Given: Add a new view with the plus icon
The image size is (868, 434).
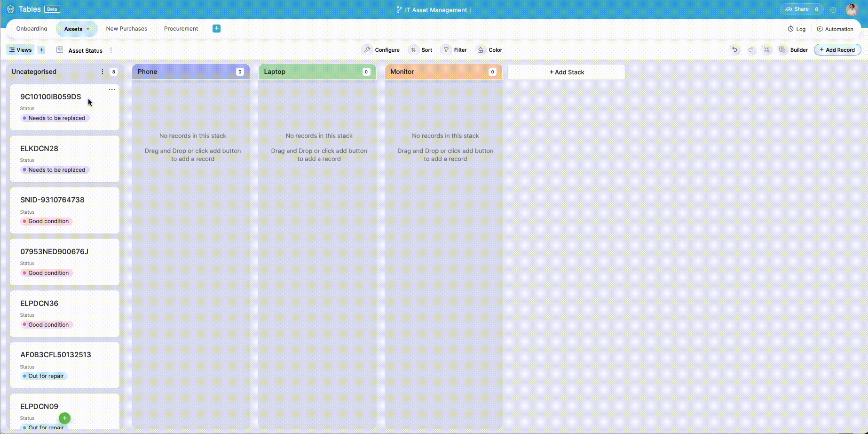Looking at the screenshot, I should (x=41, y=50).
